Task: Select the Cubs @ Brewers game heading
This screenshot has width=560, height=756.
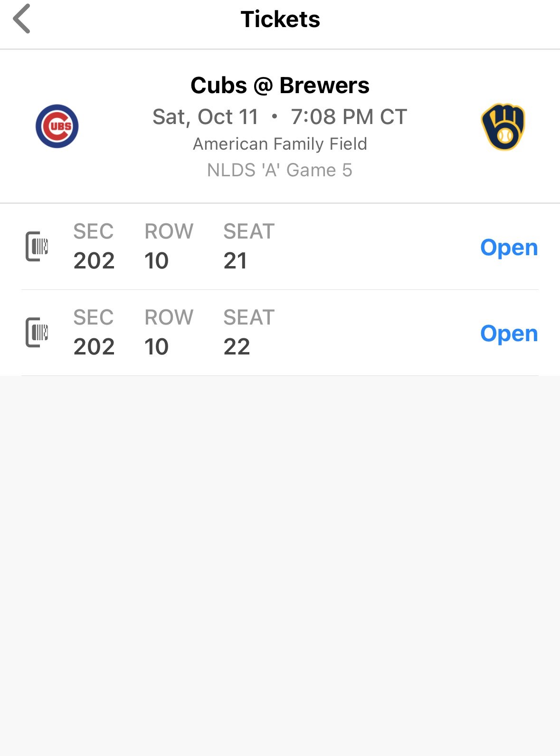Action: (280, 86)
